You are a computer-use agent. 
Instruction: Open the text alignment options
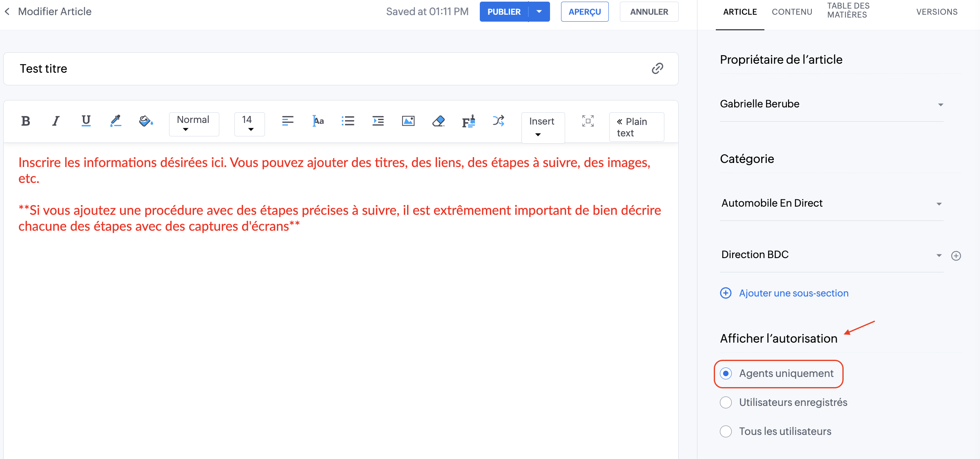pyautogui.click(x=287, y=121)
